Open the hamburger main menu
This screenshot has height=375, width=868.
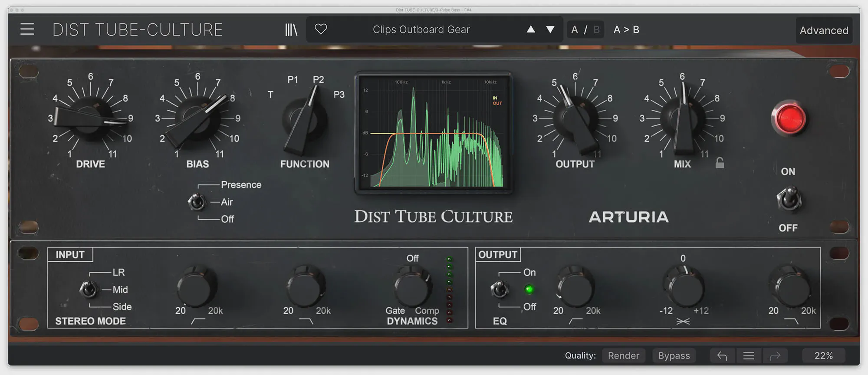[x=27, y=30]
